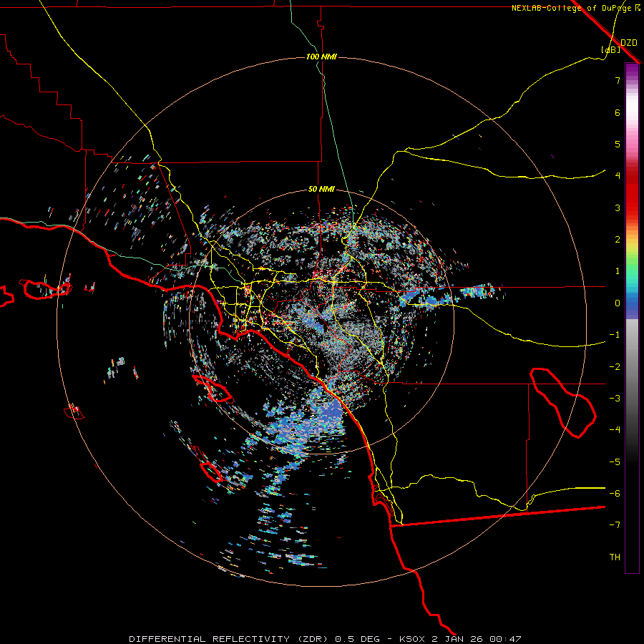
Task: Click the KSOX radar site identifier
Action: tap(412, 639)
